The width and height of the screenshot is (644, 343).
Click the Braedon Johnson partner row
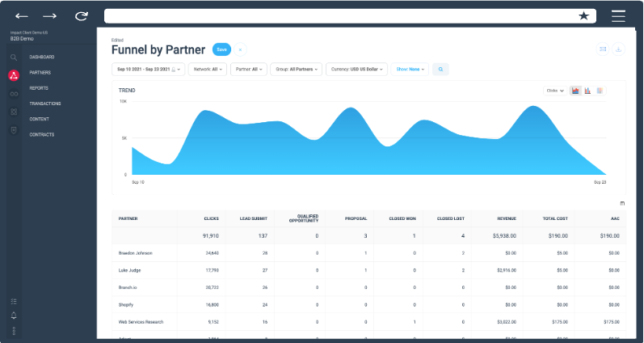point(135,253)
